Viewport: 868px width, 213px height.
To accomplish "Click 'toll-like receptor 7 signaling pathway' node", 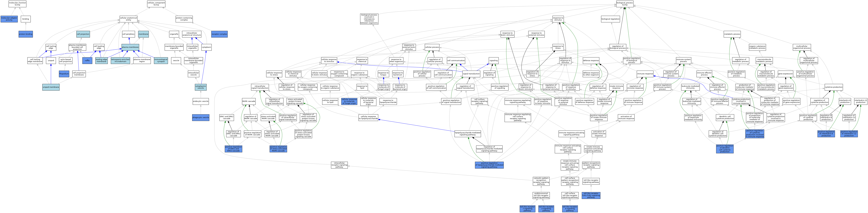I will click(527, 209).
